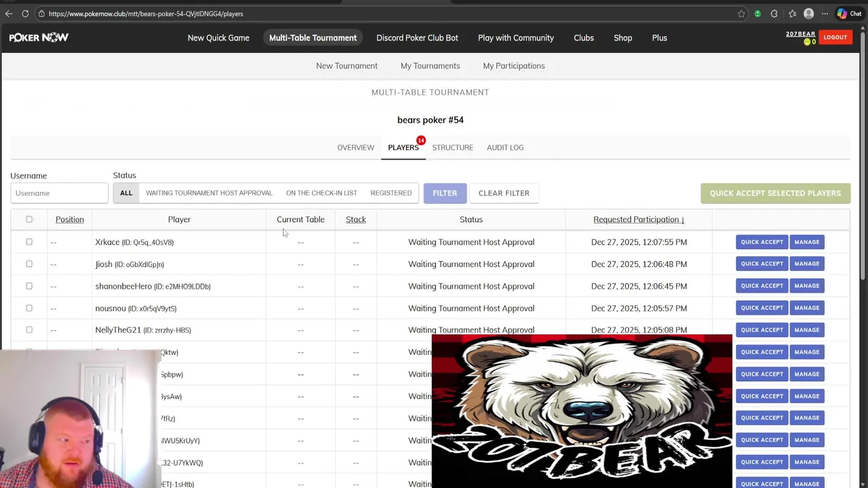Quick Accept player NellyTheG21

(x=762, y=330)
